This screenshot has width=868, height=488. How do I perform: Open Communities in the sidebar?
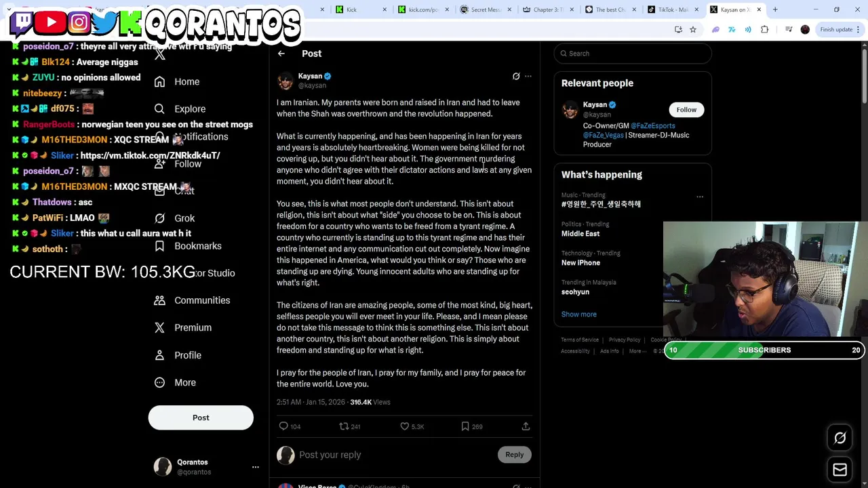192,300
